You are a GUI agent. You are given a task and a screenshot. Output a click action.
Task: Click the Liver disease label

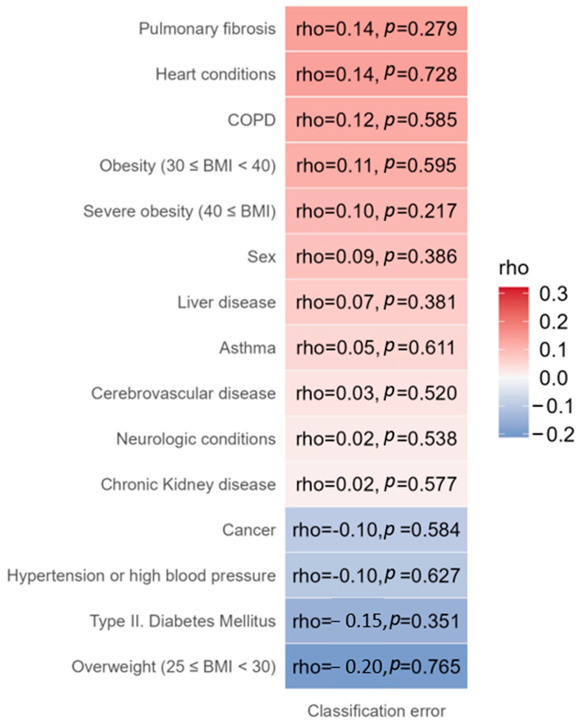[x=226, y=302]
